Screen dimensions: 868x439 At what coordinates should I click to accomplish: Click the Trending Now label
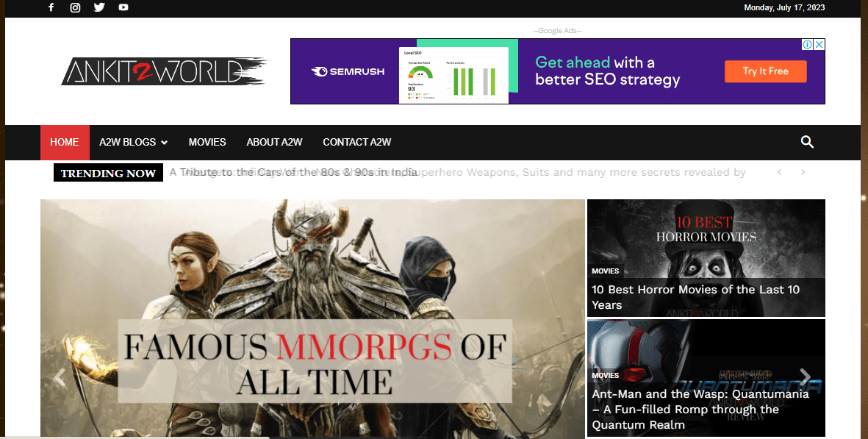click(x=109, y=173)
